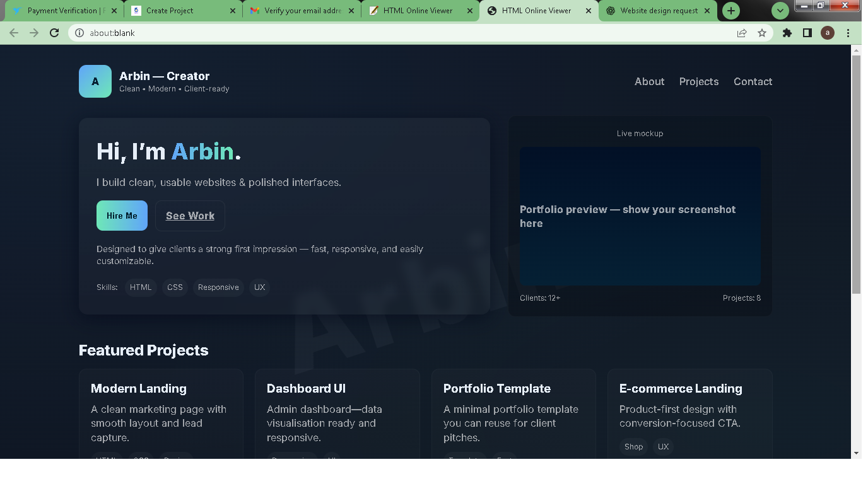Open the profile avatar icon

(828, 33)
